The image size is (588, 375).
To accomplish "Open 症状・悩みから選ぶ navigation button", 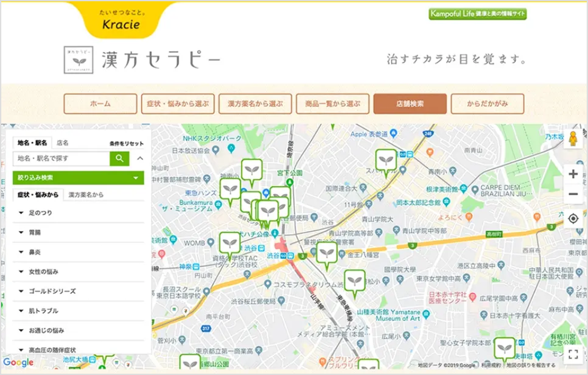I will (178, 104).
